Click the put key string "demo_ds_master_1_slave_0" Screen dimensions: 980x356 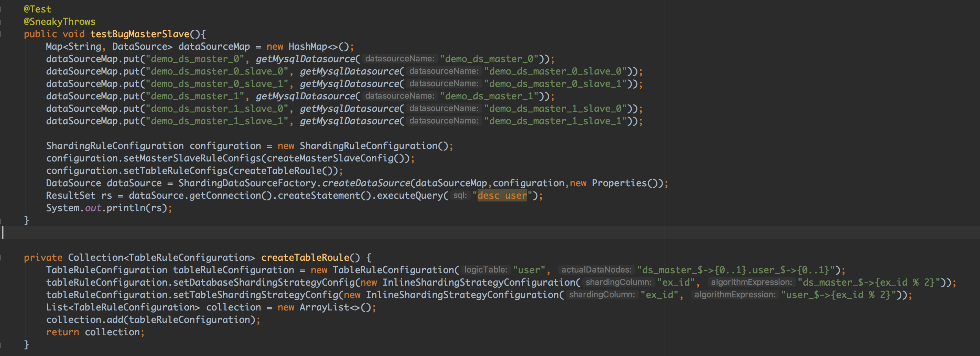[x=217, y=109]
